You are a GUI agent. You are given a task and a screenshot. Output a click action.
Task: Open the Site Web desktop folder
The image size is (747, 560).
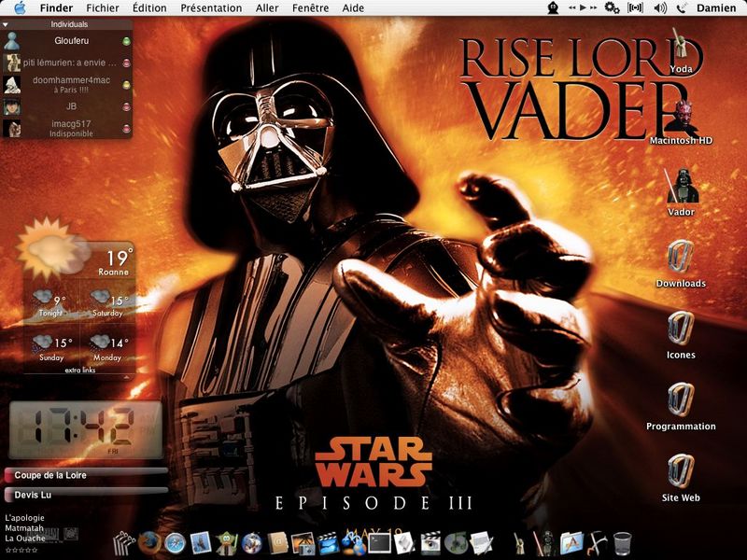pyautogui.click(x=681, y=478)
